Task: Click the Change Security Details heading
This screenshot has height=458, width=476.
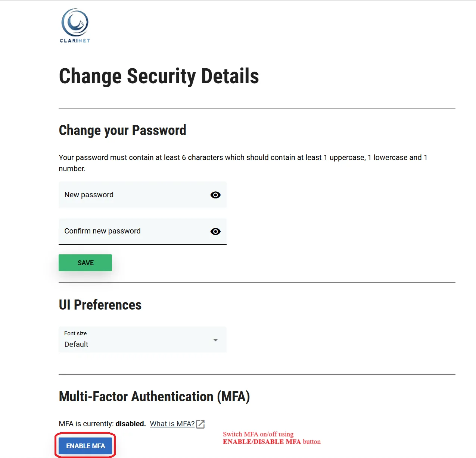Action: point(159,76)
